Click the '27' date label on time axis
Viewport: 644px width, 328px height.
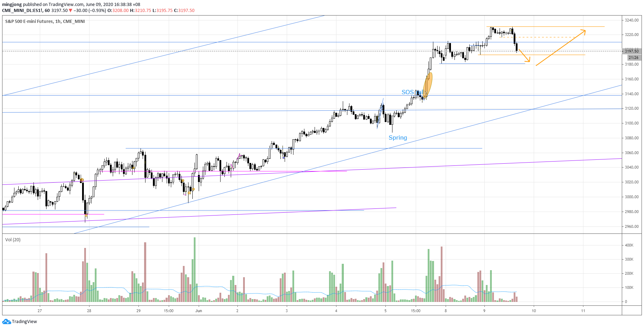(x=40, y=311)
